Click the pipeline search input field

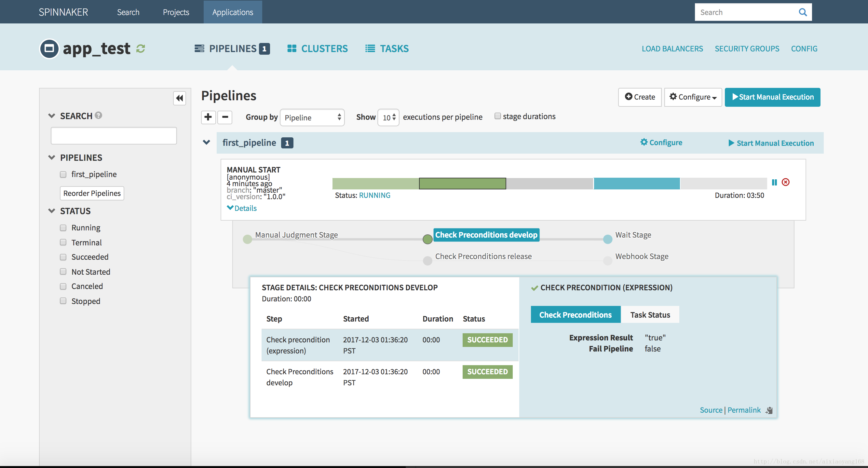point(114,135)
